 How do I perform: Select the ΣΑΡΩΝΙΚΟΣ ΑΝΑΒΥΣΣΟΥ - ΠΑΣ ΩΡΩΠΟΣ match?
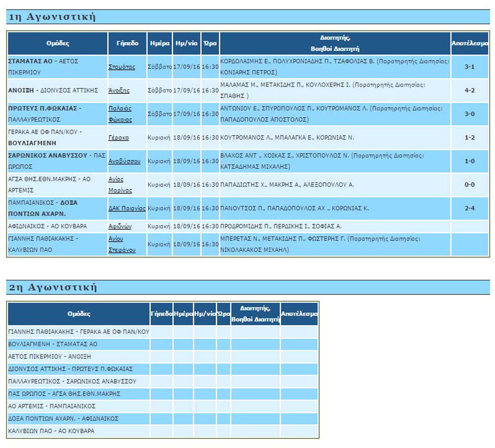tap(58, 161)
